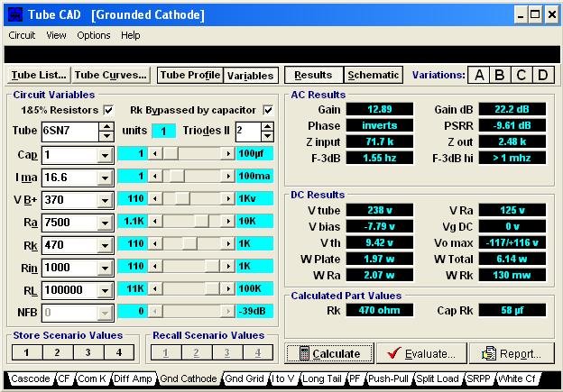Image resolution: width=563 pixels, height=392 pixels.
Task: Expand the Ra value dropdown
Action: 105,223
